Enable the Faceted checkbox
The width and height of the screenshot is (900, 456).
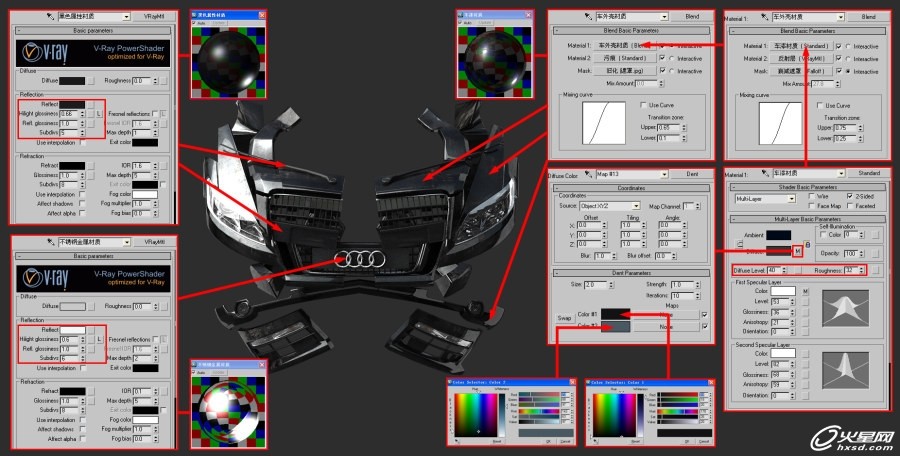851,206
